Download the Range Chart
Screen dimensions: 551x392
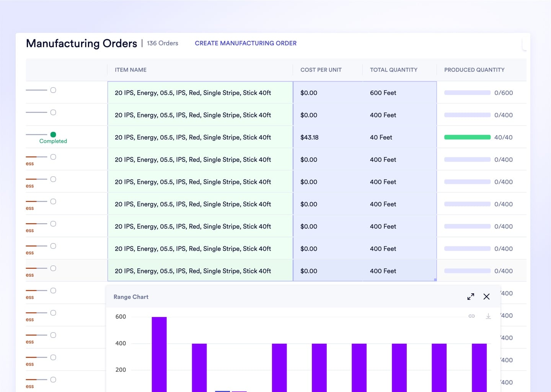pos(488,316)
